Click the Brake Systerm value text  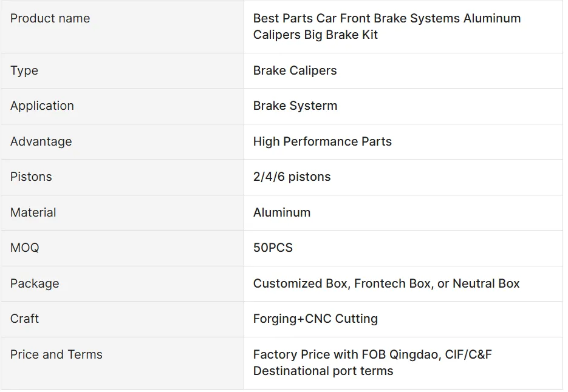pyautogui.click(x=295, y=106)
